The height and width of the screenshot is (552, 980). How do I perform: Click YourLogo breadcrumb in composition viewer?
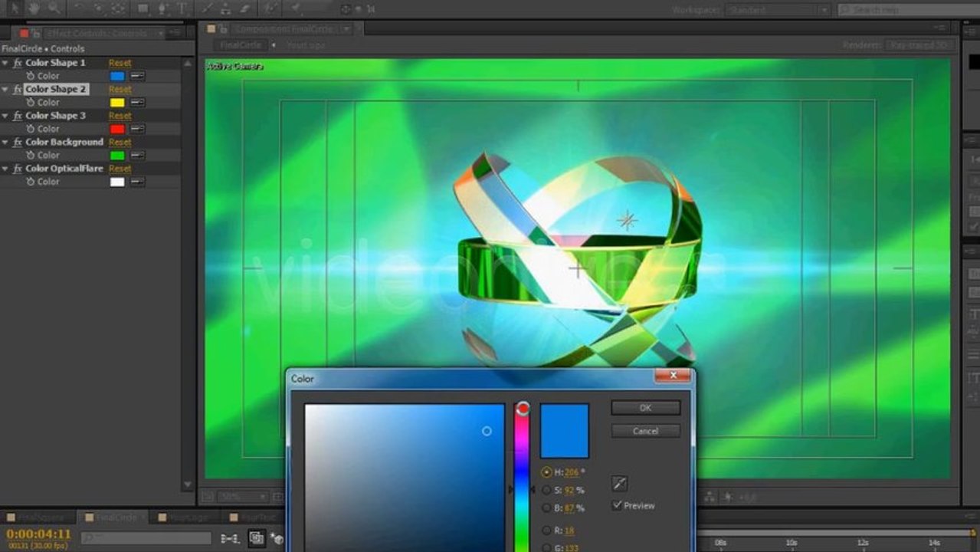(306, 45)
